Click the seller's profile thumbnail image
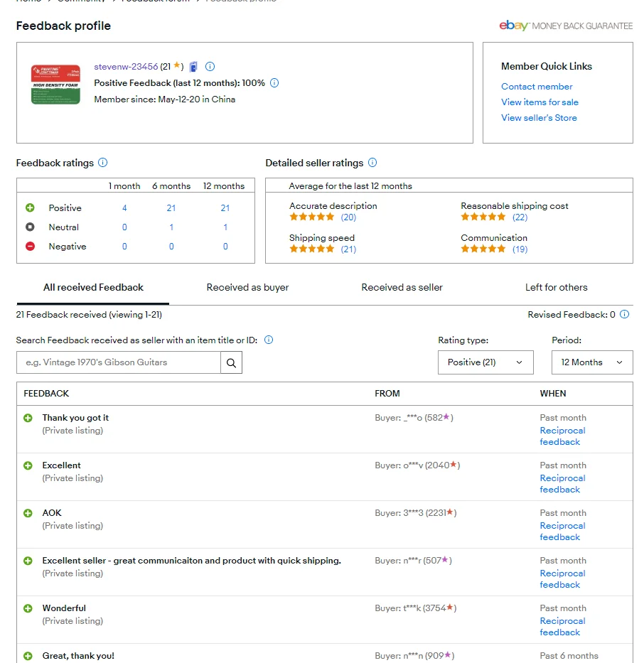Image resolution: width=644 pixels, height=663 pixels. click(55, 85)
